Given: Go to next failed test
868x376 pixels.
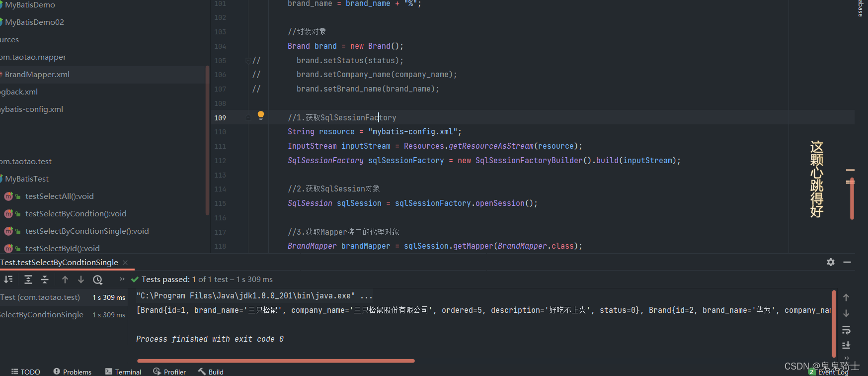Looking at the screenshot, I should coord(81,280).
